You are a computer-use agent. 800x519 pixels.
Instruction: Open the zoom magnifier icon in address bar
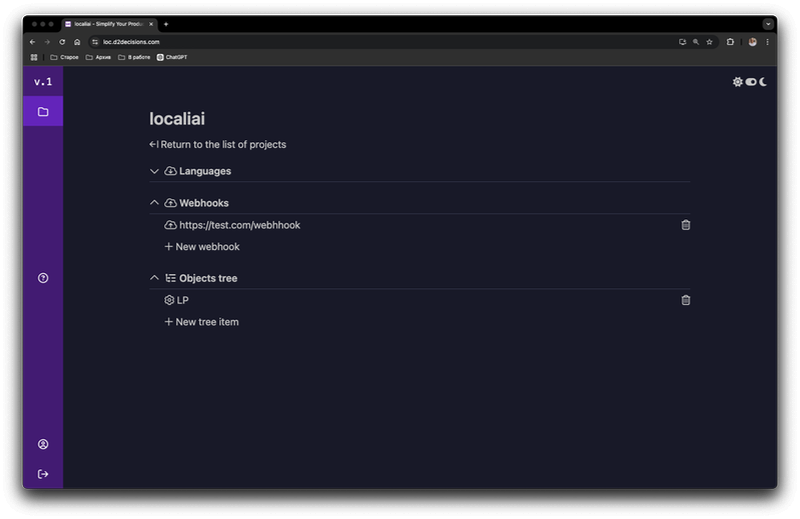click(696, 42)
